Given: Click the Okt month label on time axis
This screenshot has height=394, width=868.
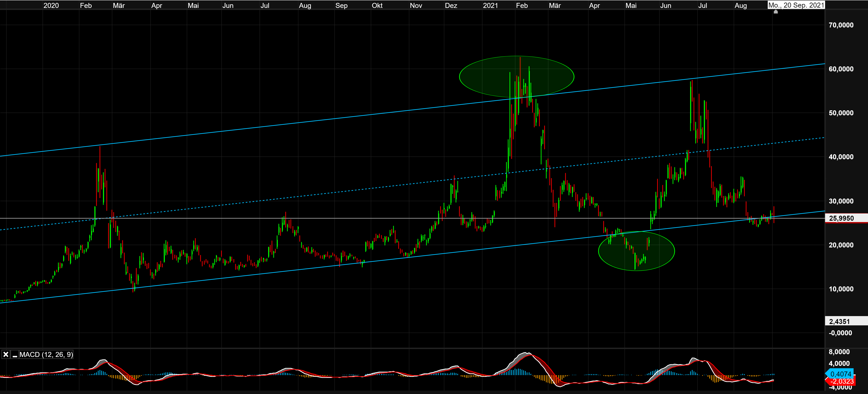Looking at the screenshot, I should (x=377, y=5).
